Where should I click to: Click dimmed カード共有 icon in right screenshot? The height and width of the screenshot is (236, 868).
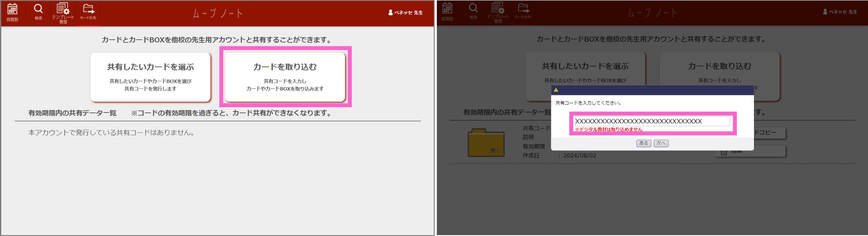click(523, 11)
